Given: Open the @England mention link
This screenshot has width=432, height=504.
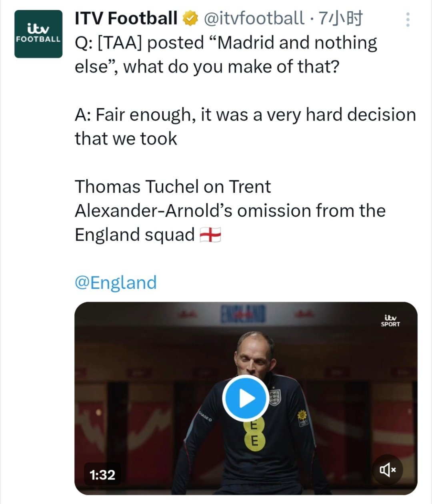Looking at the screenshot, I should point(116,282).
